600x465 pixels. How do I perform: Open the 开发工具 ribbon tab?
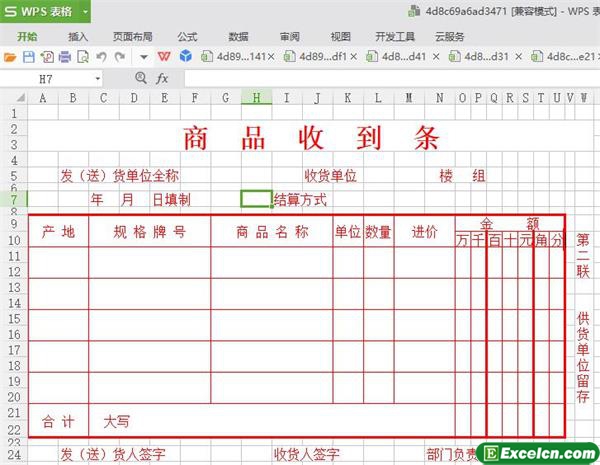click(x=395, y=37)
